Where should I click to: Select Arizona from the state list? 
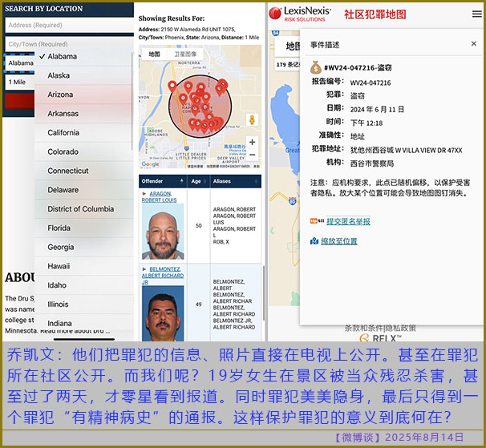pos(60,95)
